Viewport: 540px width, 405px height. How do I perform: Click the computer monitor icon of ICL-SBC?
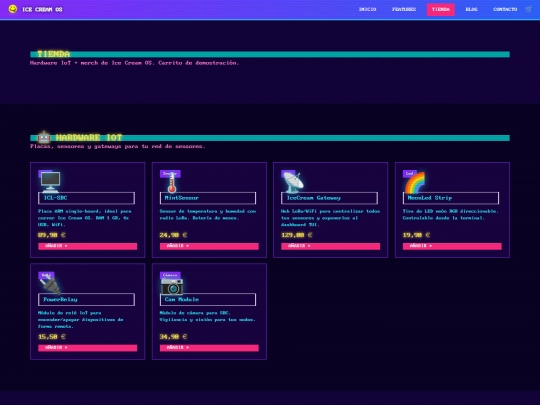(x=50, y=182)
